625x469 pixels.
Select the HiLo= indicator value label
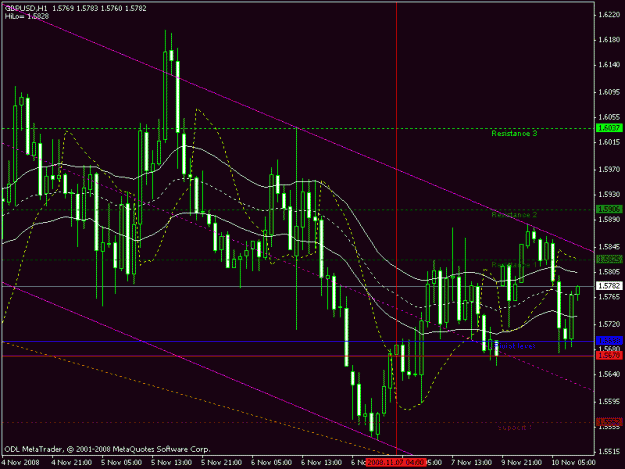27,16
